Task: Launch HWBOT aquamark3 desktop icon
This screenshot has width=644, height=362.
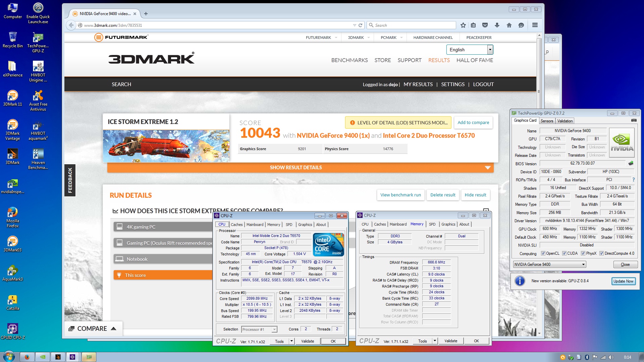Action: (38, 130)
